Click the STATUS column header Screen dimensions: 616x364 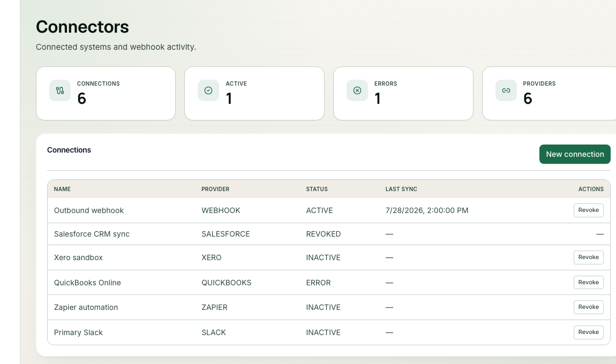coord(317,189)
